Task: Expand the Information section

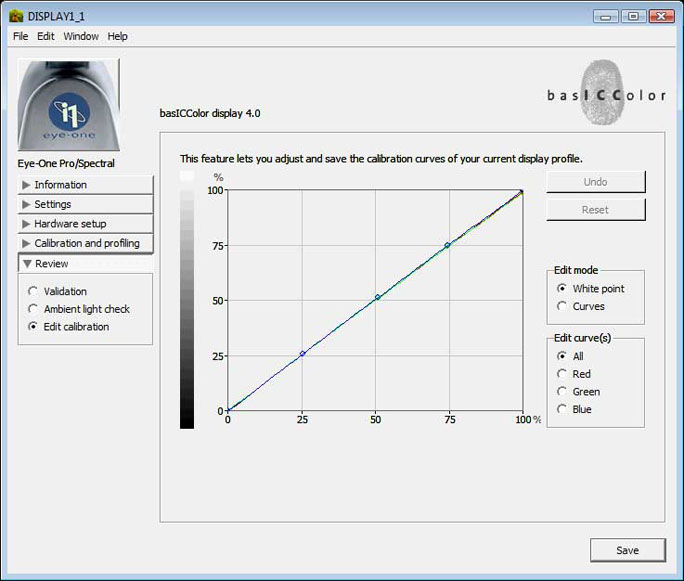Action: tap(86, 185)
